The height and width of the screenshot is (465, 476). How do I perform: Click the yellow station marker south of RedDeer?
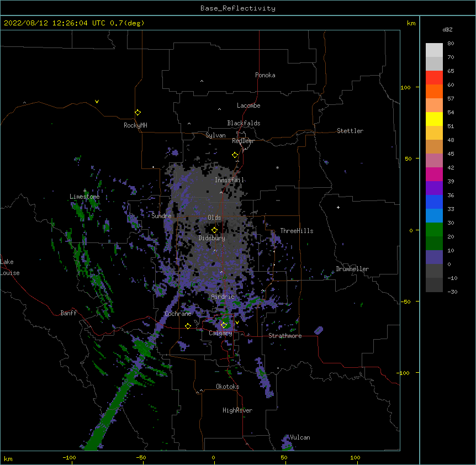click(x=235, y=155)
